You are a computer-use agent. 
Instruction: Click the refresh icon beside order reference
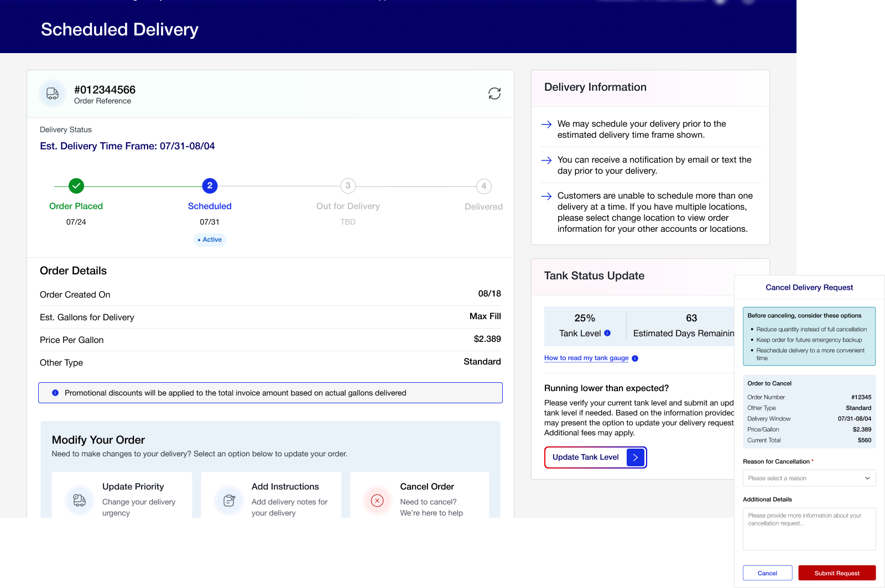(x=494, y=93)
